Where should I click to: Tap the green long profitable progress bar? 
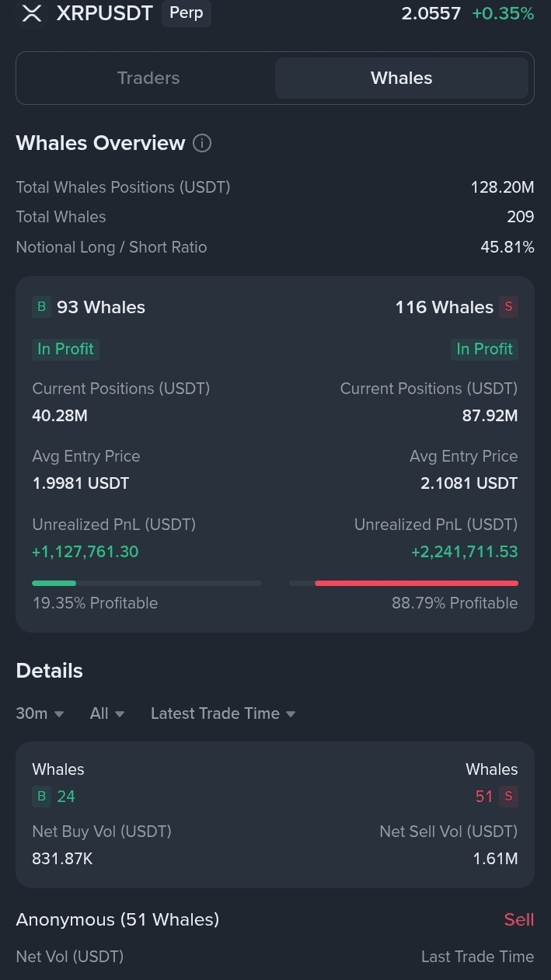coord(54,583)
